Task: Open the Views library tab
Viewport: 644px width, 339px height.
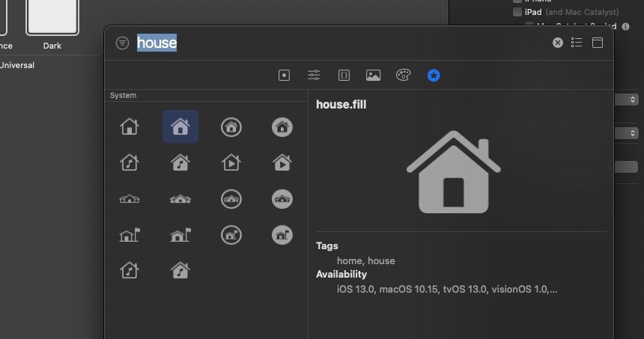Action: coord(284,75)
